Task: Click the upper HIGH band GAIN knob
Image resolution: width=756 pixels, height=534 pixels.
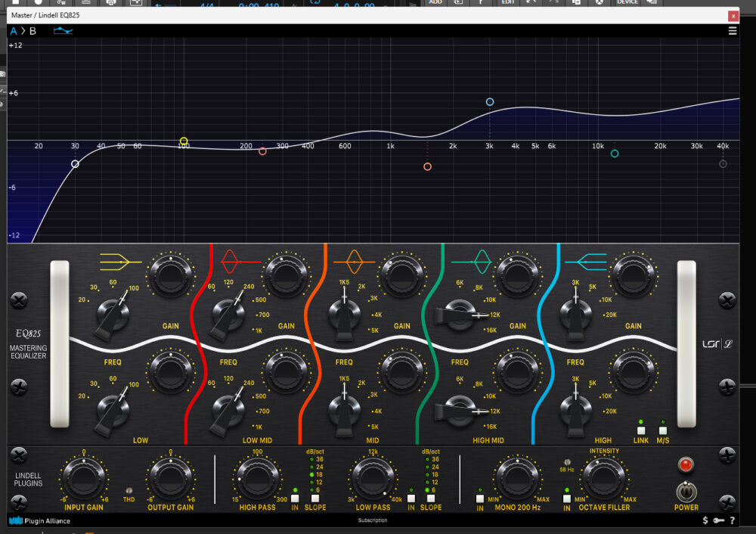Action: (x=633, y=276)
